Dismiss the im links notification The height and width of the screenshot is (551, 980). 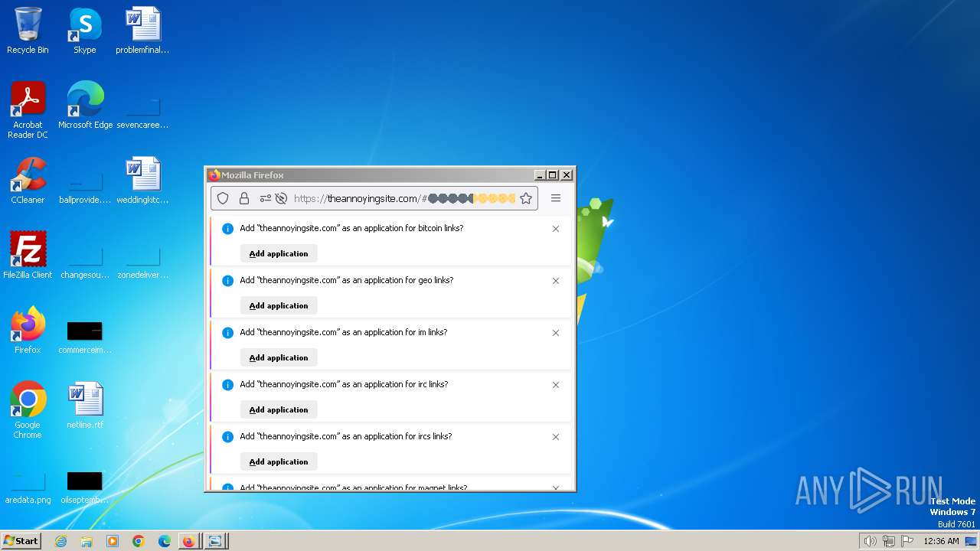pyautogui.click(x=556, y=333)
